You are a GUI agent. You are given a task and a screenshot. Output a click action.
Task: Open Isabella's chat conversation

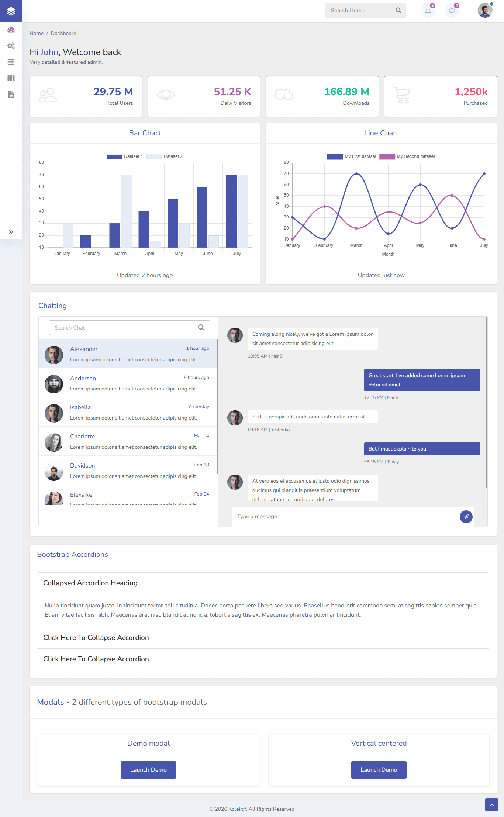pos(128,412)
